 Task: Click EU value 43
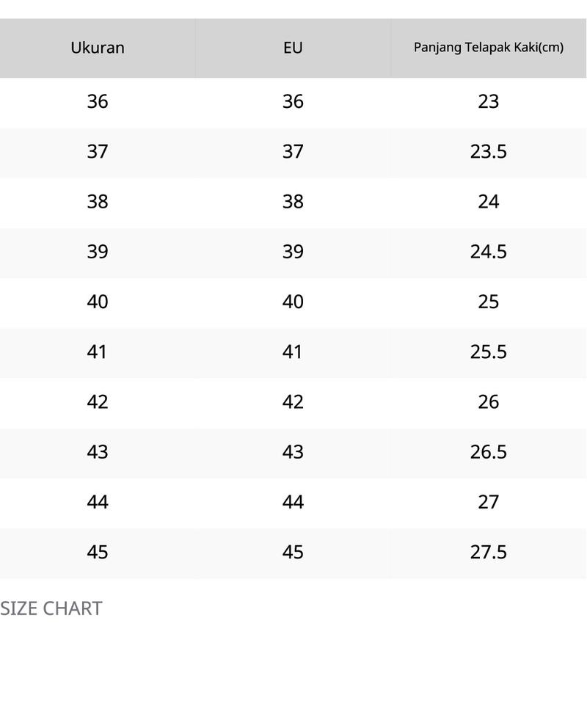click(x=293, y=452)
